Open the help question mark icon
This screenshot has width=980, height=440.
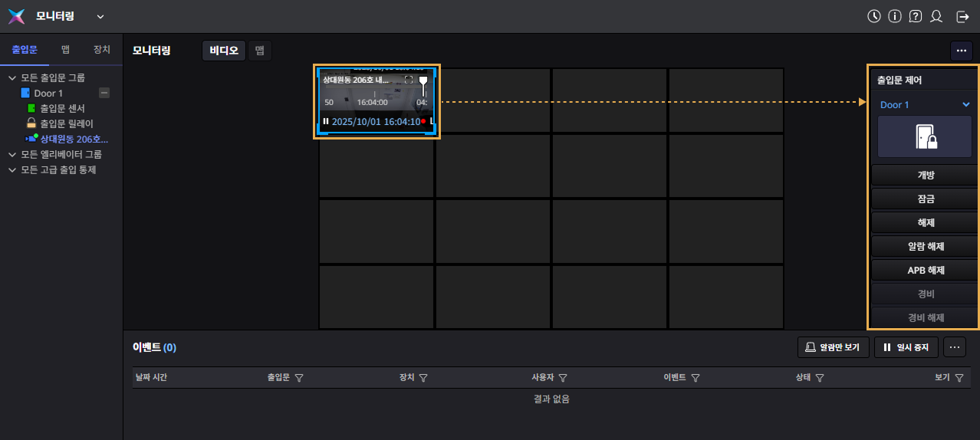tap(915, 16)
